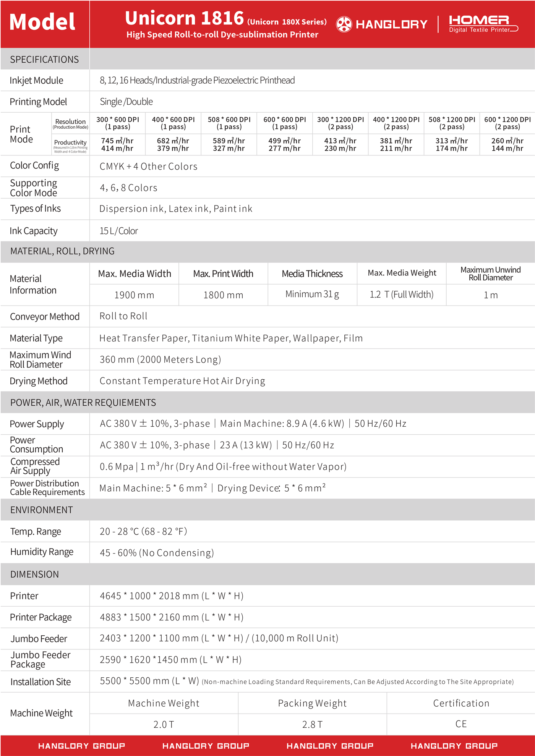Click the '508 * 1200 DPI (2 pass)' cell
535x756 pixels.
click(x=452, y=123)
